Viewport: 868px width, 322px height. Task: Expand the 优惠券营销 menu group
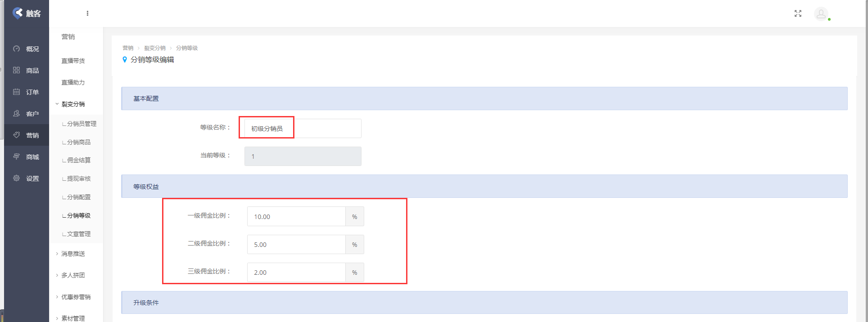coord(75,297)
